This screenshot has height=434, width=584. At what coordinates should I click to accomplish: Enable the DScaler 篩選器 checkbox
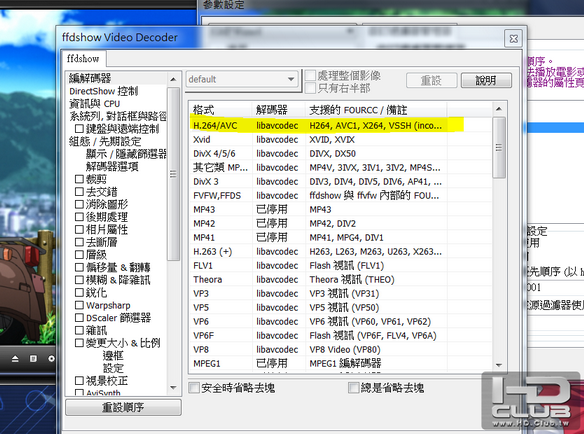pos(79,318)
